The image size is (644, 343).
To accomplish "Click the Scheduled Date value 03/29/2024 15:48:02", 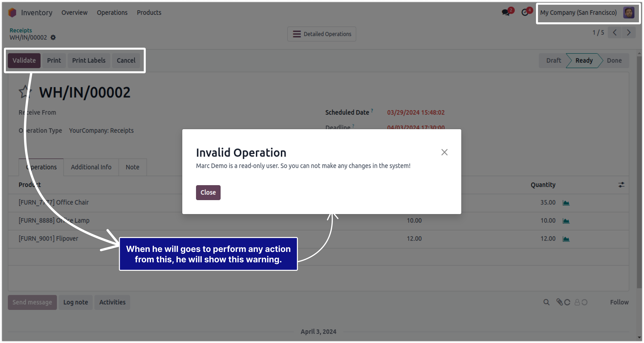I will pos(416,113).
